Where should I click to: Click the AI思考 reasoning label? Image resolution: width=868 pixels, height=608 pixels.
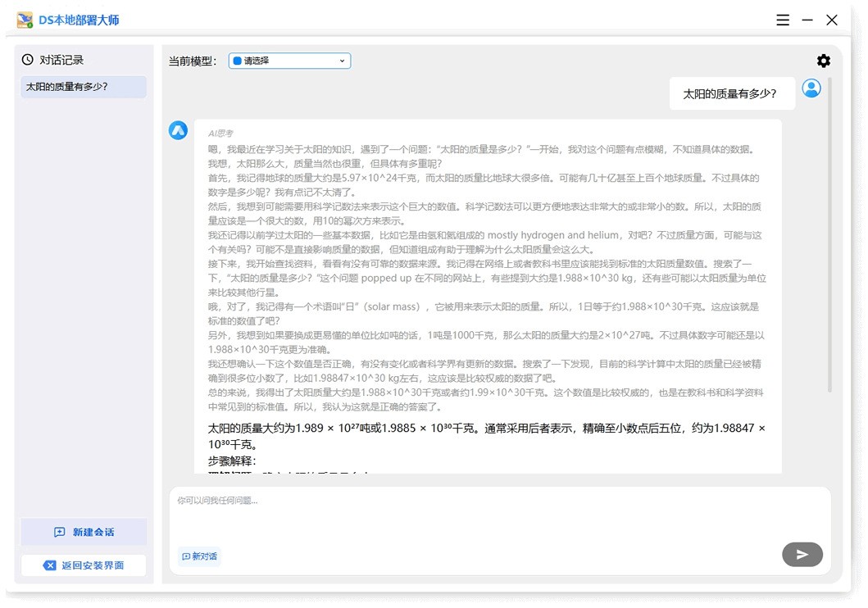(220, 133)
